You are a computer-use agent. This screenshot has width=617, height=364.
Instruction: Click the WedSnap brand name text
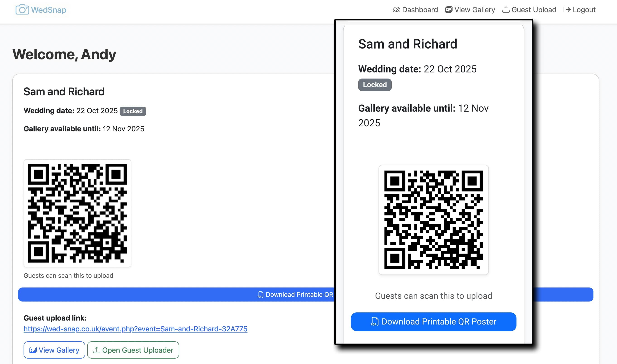(x=49, y=10)
